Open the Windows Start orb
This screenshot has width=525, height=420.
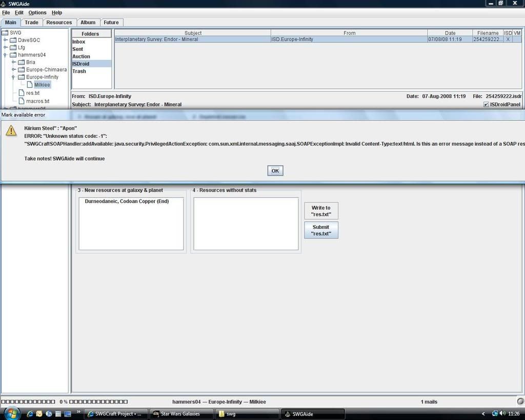tap(12, 413)
